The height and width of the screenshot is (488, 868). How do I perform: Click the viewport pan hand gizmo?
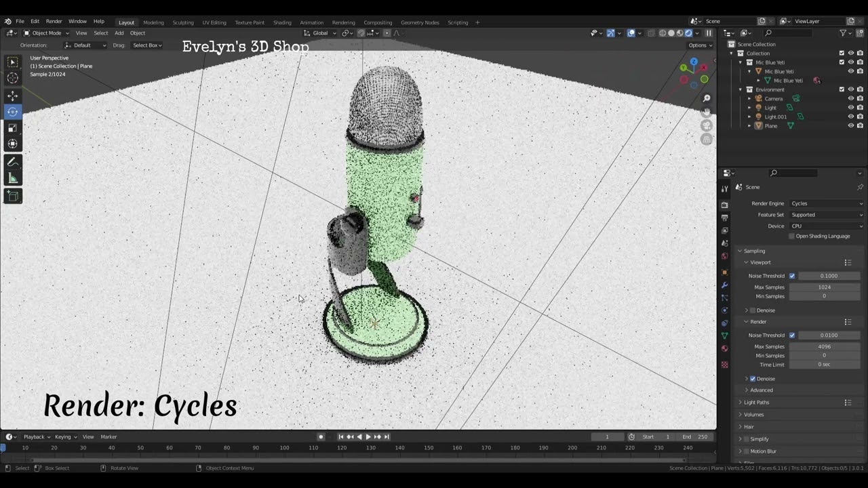point(706,112)
